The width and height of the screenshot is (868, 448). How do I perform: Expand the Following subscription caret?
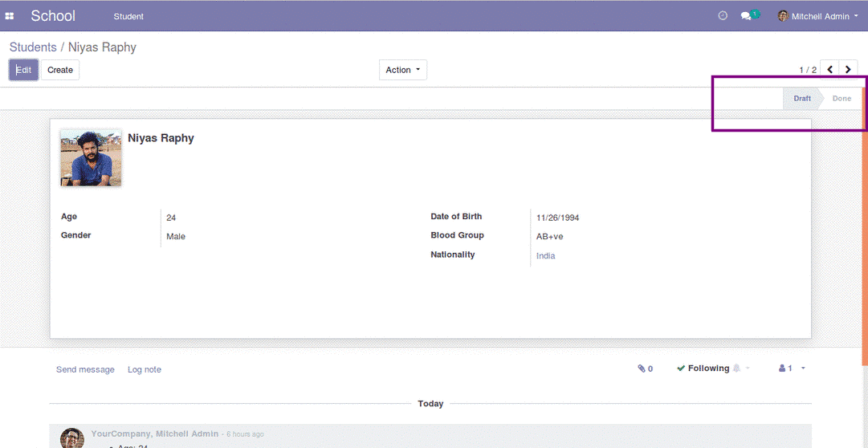tap(748, 369)
